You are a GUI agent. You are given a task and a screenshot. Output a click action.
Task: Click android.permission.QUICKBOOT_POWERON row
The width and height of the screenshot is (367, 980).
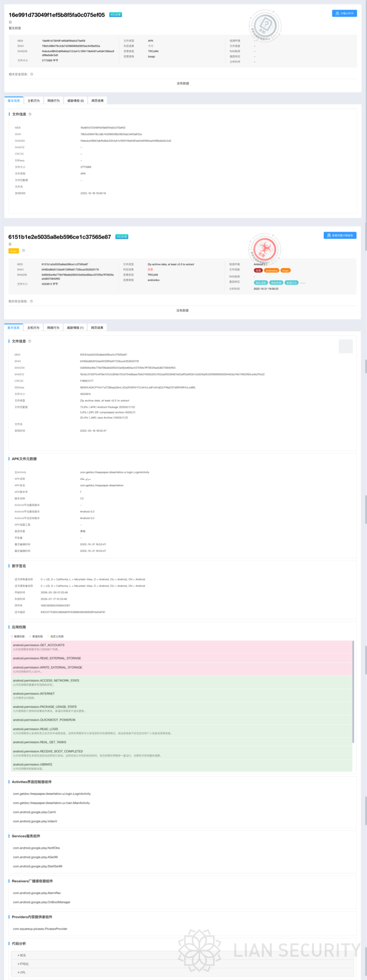(181, 720)
